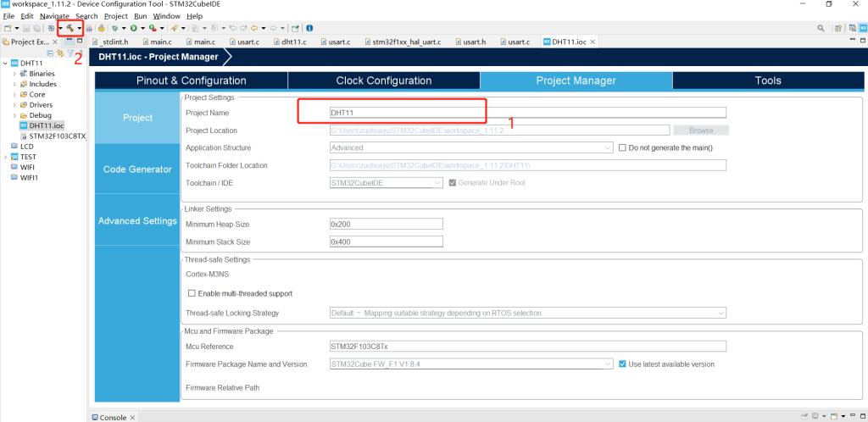Expand the TEST project
This screenshot has width=868, height=422.
(5, 157)
